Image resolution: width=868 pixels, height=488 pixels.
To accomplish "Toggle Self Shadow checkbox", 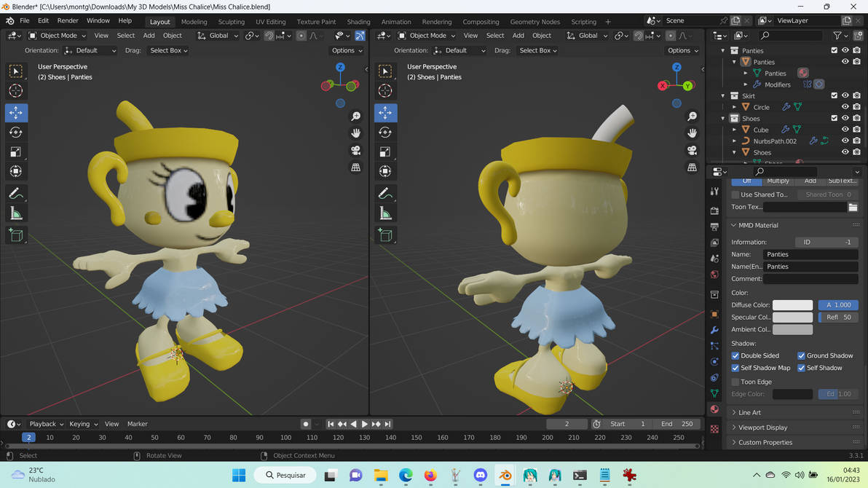I will click(801, 368).
